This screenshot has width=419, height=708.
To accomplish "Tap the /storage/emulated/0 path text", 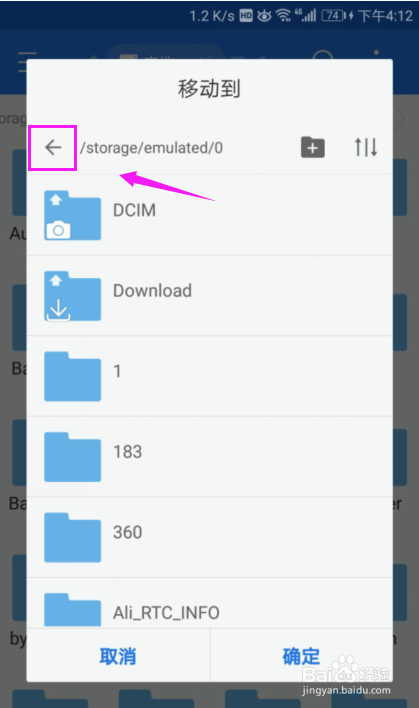I will [x=151, y=148].
